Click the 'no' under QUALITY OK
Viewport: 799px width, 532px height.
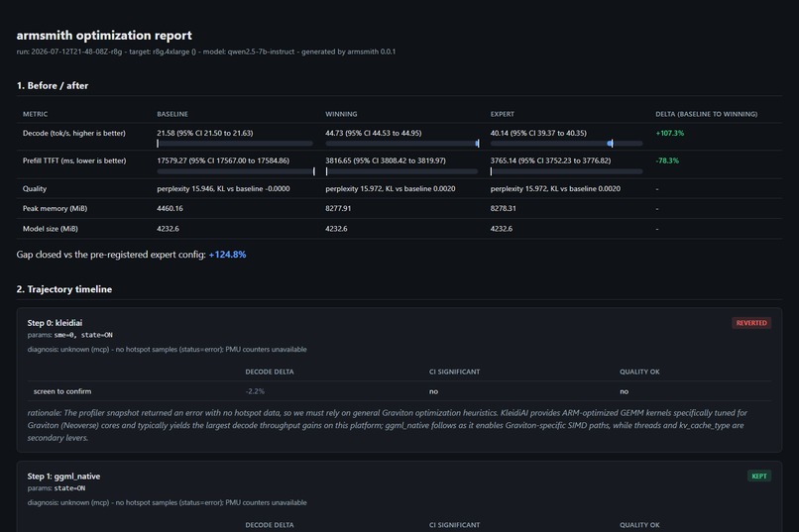[624, 391]
